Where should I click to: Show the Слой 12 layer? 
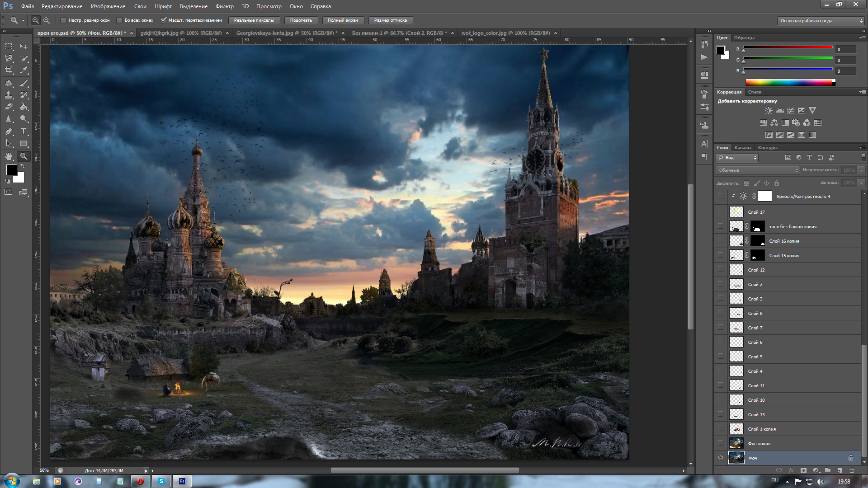click(x=721, y=270)
